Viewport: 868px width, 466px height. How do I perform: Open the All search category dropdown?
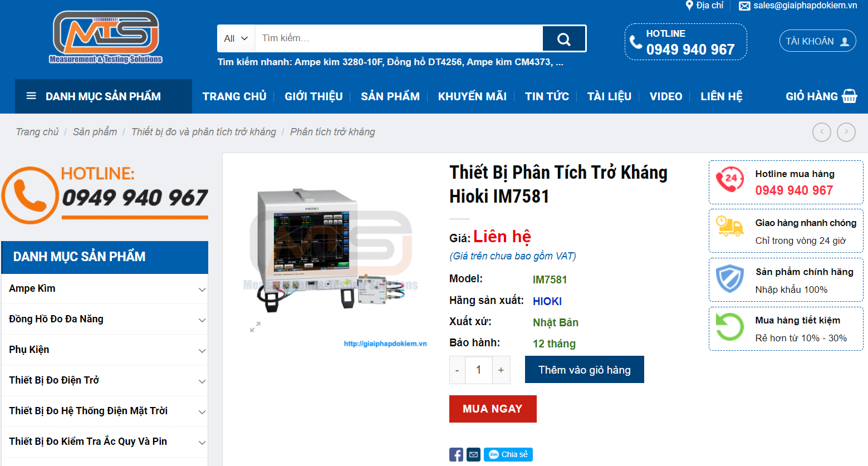point(236,38)
